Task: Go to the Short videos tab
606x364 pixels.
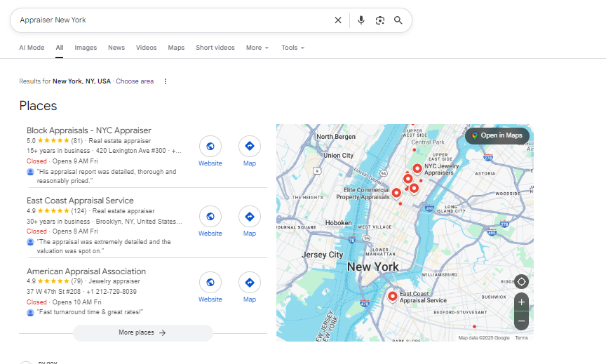Action: point(215,48)
